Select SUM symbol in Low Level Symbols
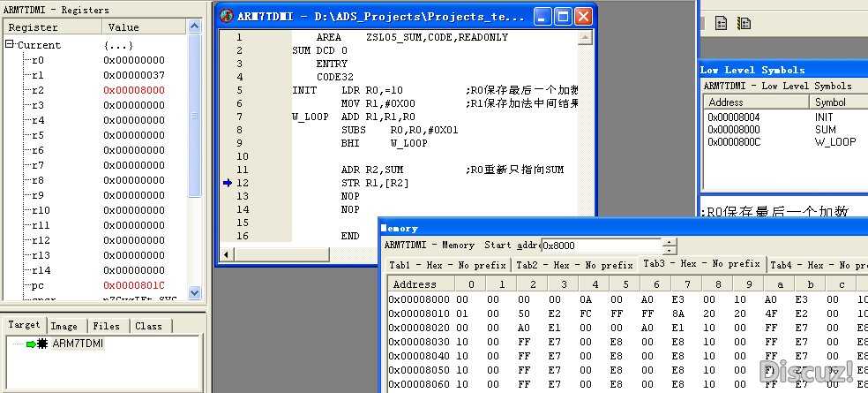 (826, 129)
